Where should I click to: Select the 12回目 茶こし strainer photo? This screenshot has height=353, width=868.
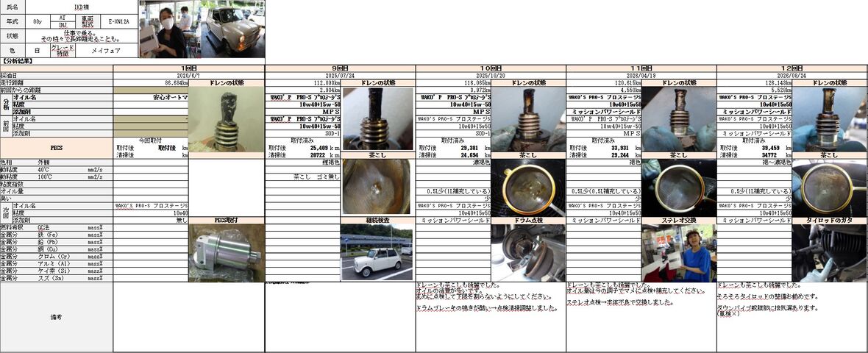[830, 188]
